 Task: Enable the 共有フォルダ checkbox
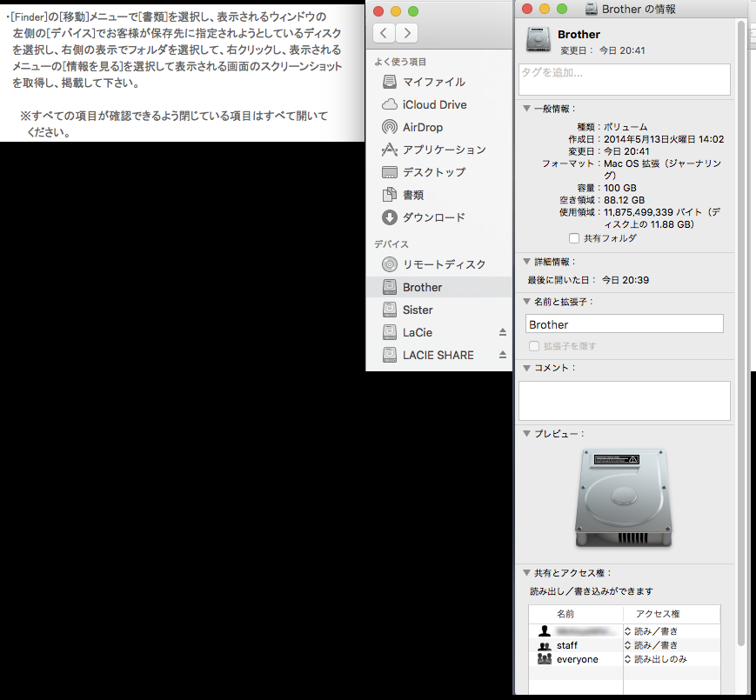pos(573,238)
